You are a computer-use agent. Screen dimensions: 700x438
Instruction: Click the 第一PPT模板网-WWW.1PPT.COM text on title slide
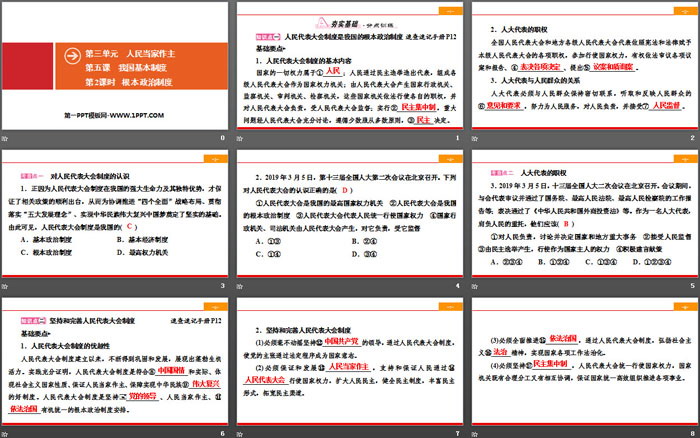click(x=114, y=115)
